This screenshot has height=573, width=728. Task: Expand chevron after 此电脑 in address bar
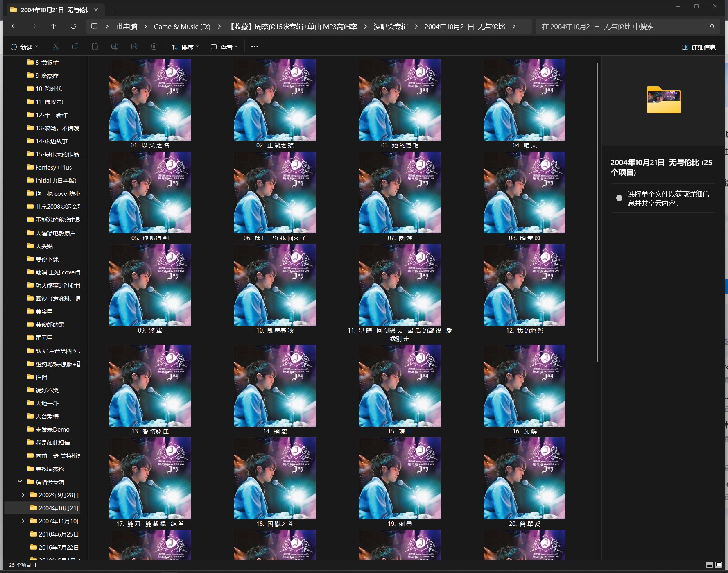point(146,27)
